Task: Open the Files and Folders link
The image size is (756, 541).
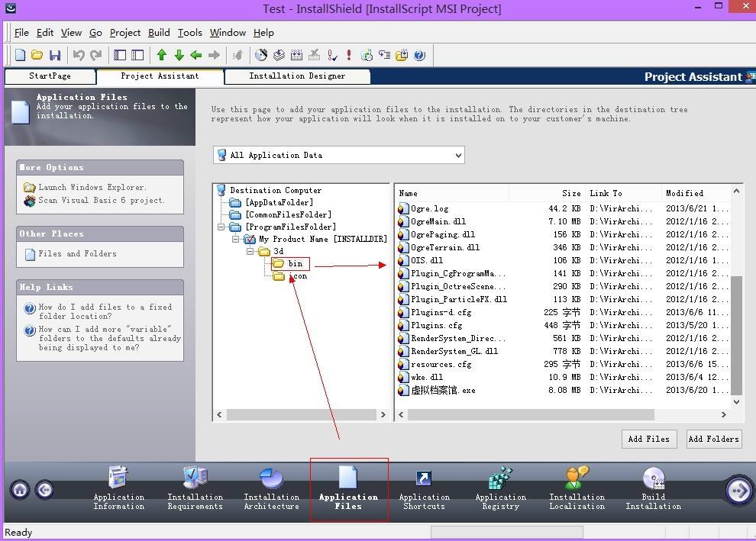Action: point(77,253)
